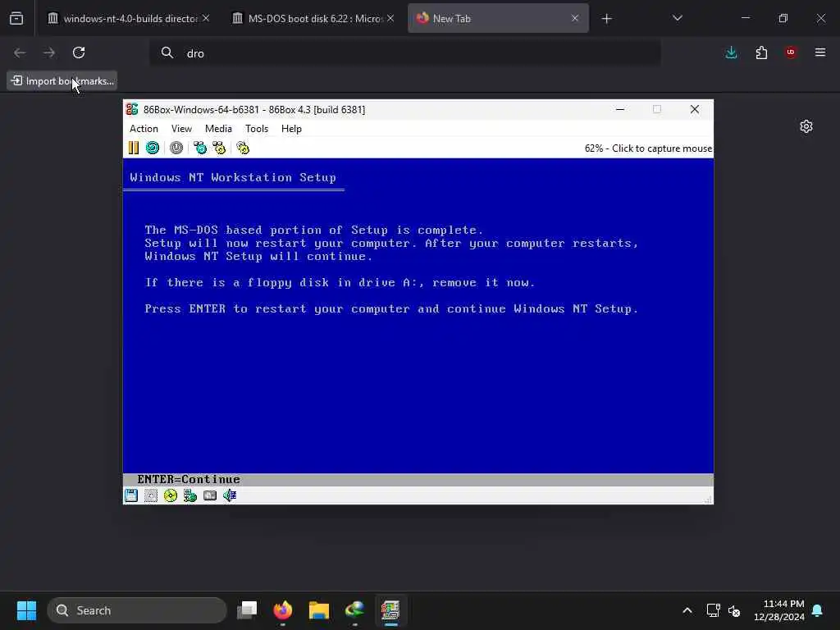This screenshot has width=840, height=630.
Task: Click the address bar containing 'dro'
Action: [405, 53]
